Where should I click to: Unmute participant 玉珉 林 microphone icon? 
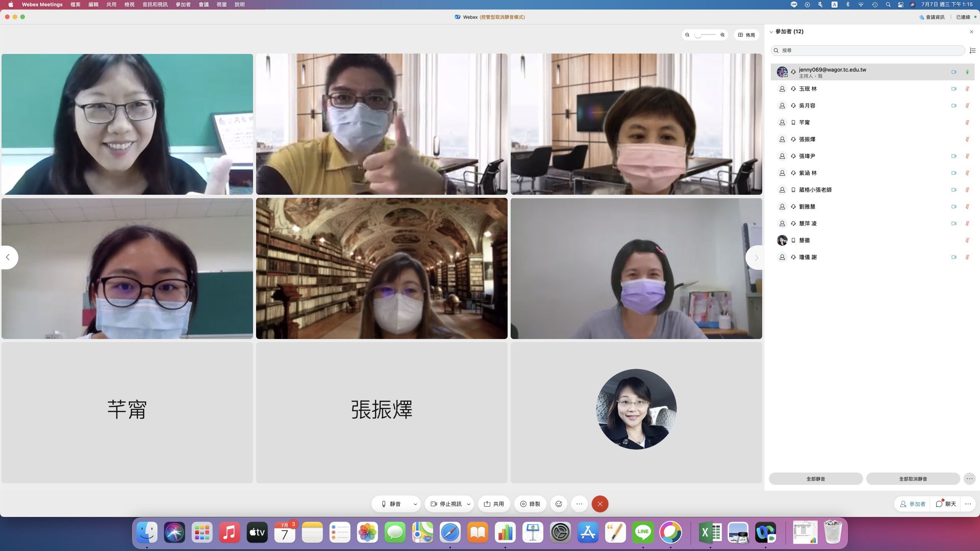tap(967, 89)
